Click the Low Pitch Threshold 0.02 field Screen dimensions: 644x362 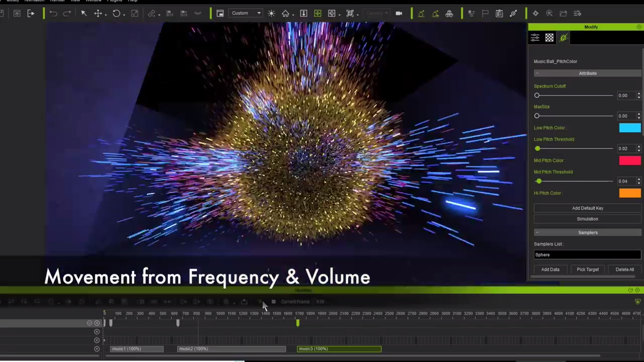point(626,149)
